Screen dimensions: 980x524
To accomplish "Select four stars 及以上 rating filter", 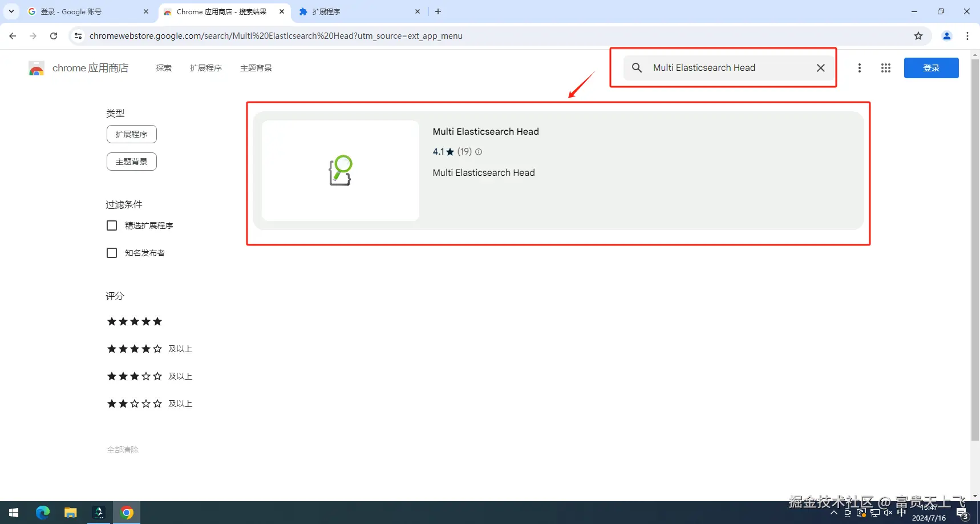I will tap(149, 349).
